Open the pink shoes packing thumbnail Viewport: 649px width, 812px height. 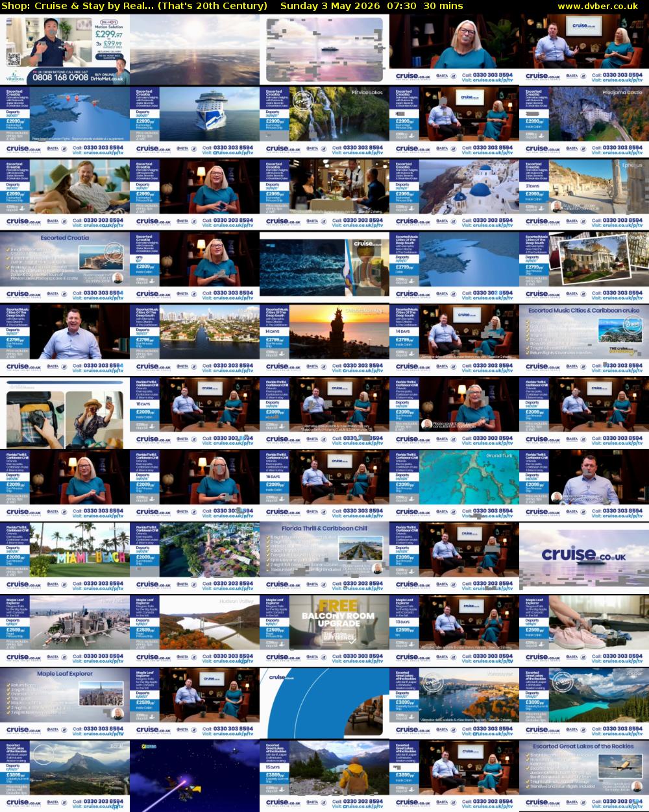584,631
